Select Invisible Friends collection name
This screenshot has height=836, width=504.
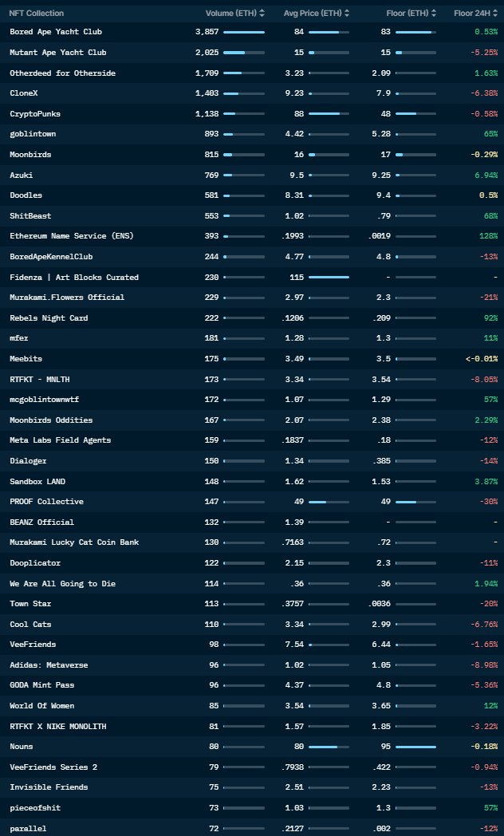[x=49, y=787]
